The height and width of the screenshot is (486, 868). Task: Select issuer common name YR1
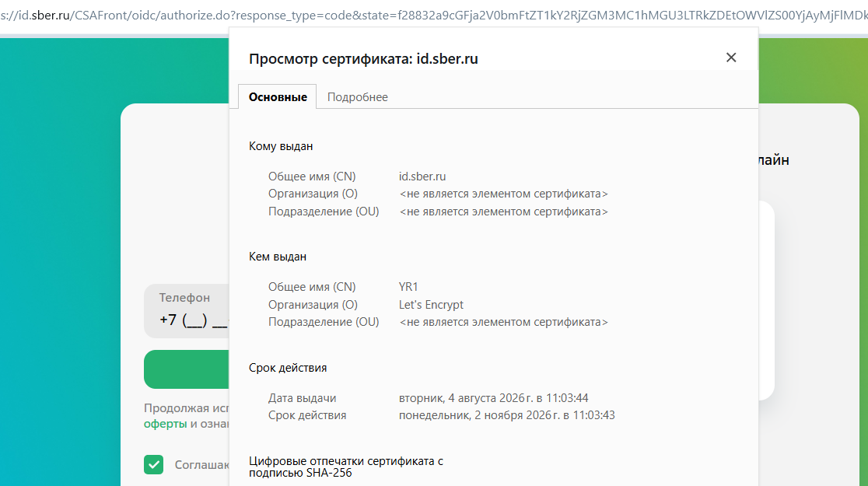[x=408, y=287]
